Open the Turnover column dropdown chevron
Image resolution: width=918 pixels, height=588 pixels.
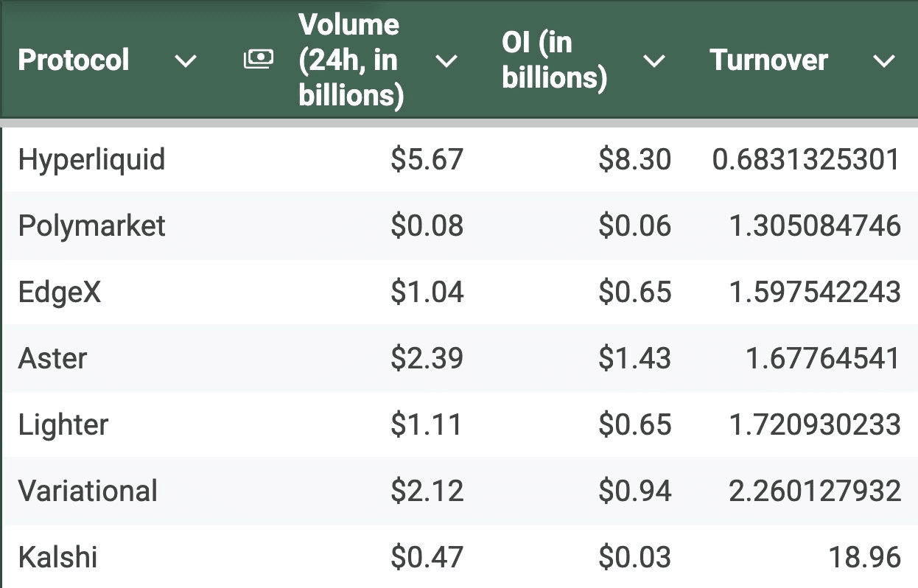click(x=883, y=61)
